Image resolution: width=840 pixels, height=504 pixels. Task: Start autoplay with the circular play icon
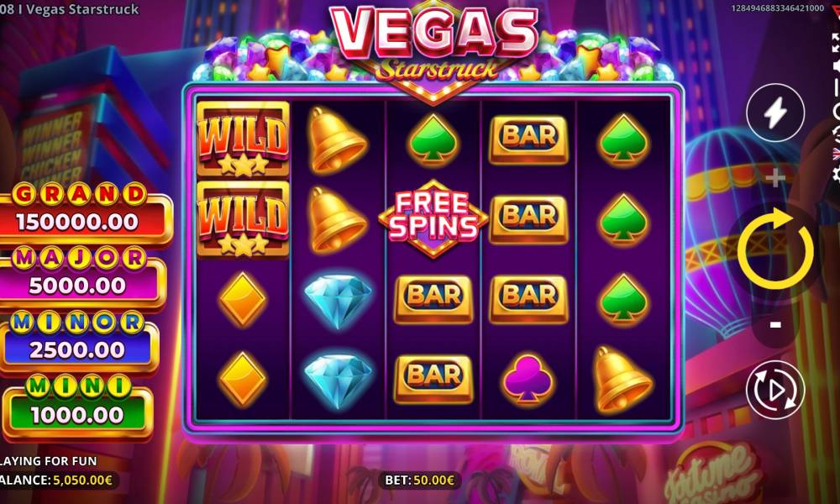(775, 390)
